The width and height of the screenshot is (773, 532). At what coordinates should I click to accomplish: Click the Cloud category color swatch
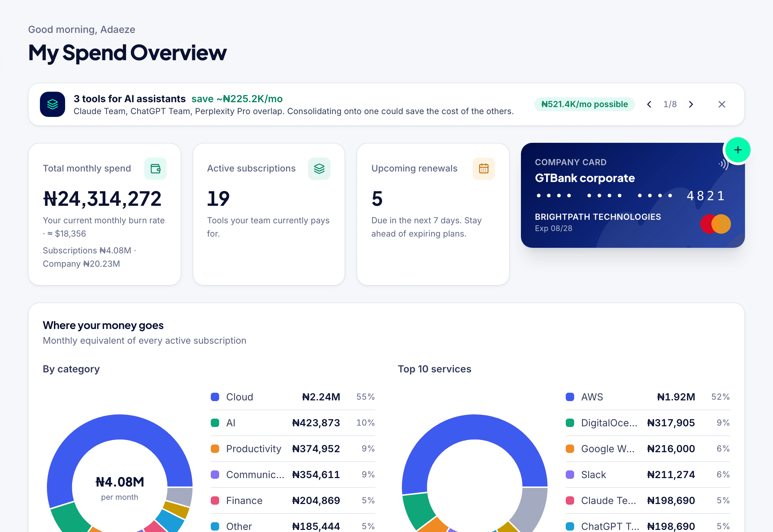215,397
